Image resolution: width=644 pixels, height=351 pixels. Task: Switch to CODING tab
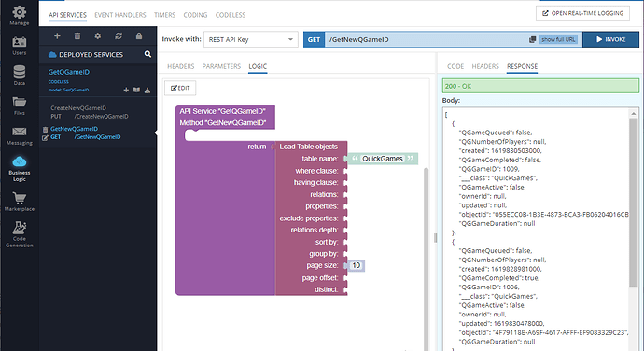pyautogui.click(x=195, y=15)
